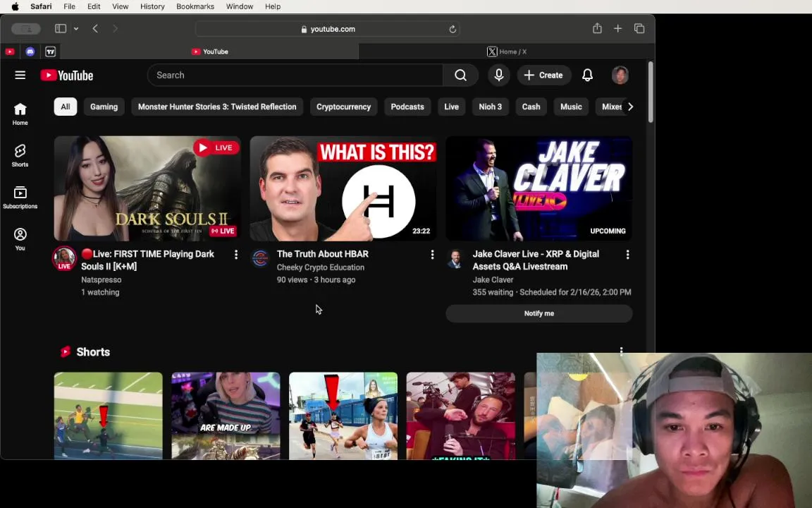The height and width of the screenshot is (508, 812).
Task: Open pinned YouTube tab icon
Action: pyautogui.click(x=10, y=52)
